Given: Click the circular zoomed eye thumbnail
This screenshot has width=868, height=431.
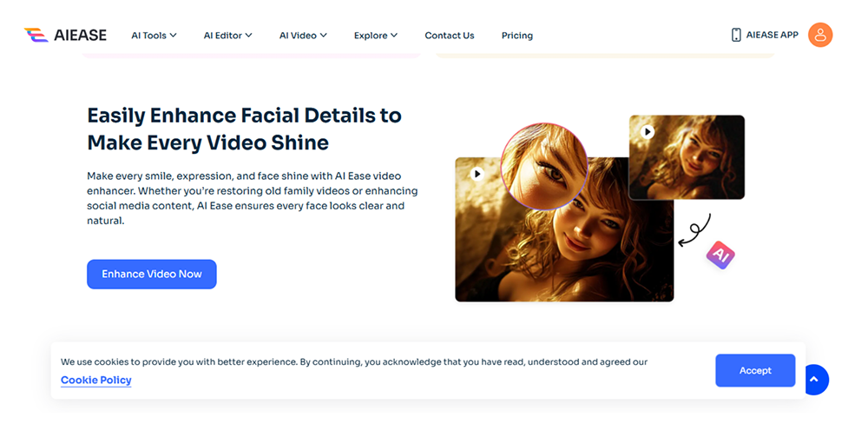Looking at the screenshot, I should point(543,166).
